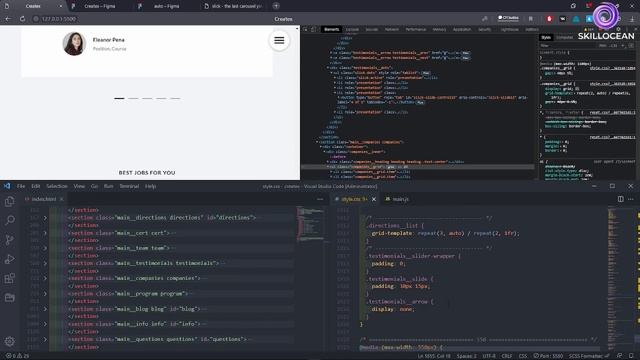
Task: Click the browser back arrow
Action: point(8,19)
